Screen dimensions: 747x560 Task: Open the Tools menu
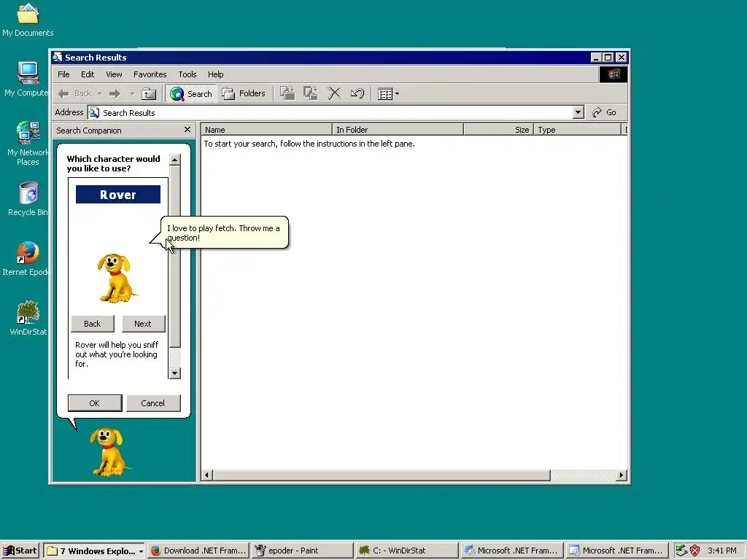click(x=187, y=74)
